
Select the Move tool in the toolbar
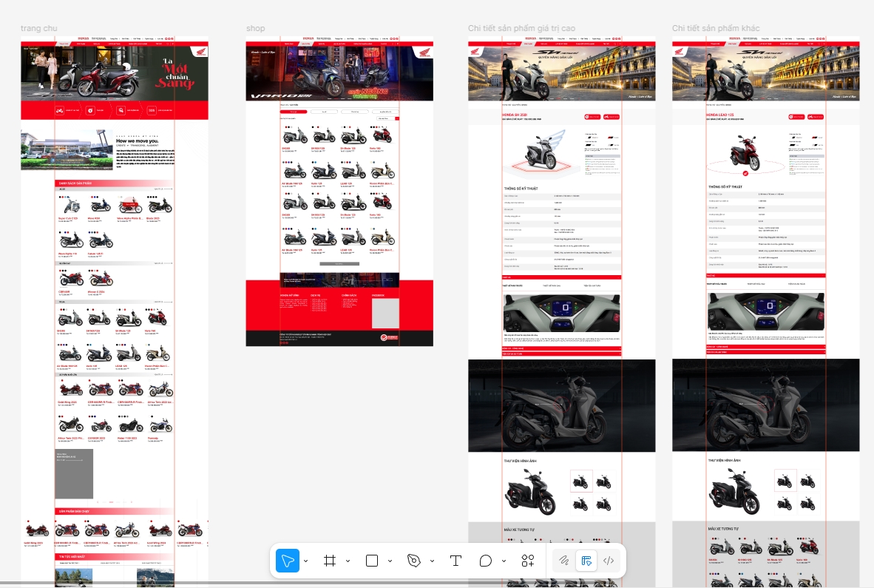(288, 561)
